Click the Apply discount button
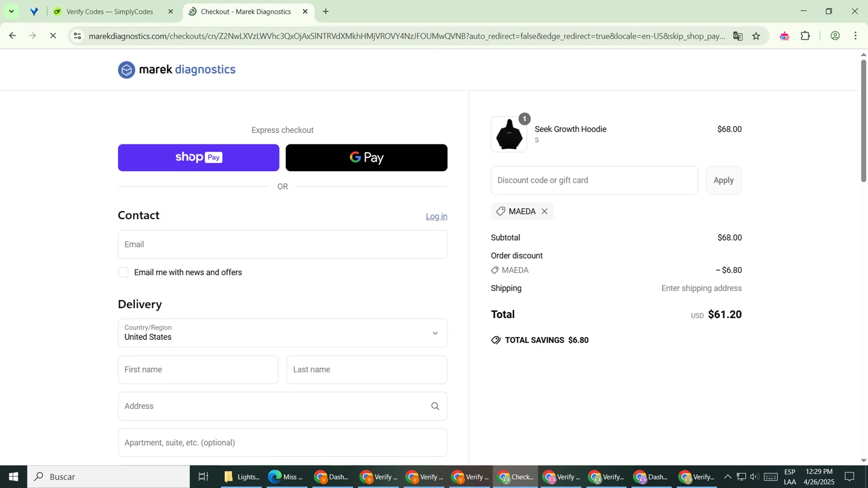This screenshot has width=868, height=488. [723, 180]
